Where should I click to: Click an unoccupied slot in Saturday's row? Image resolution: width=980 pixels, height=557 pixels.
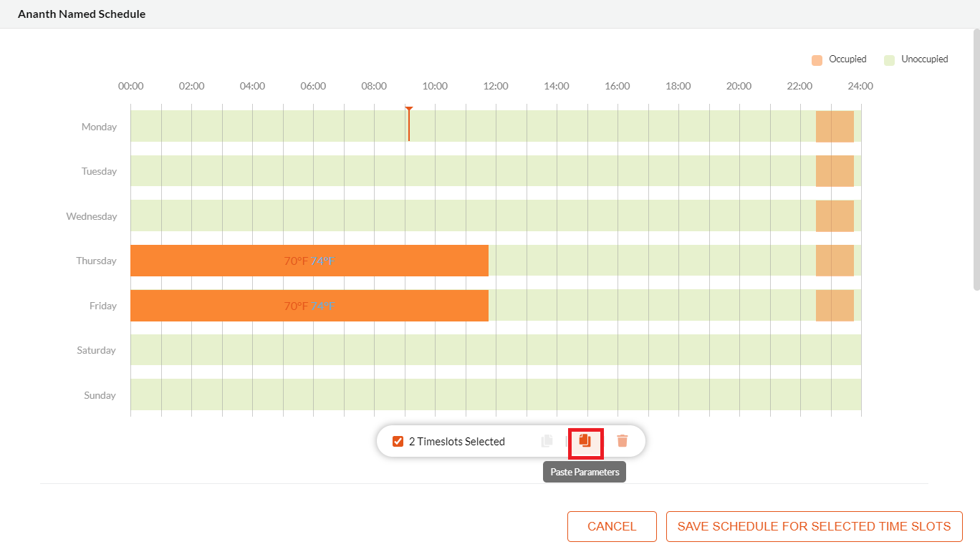[430, 350]
